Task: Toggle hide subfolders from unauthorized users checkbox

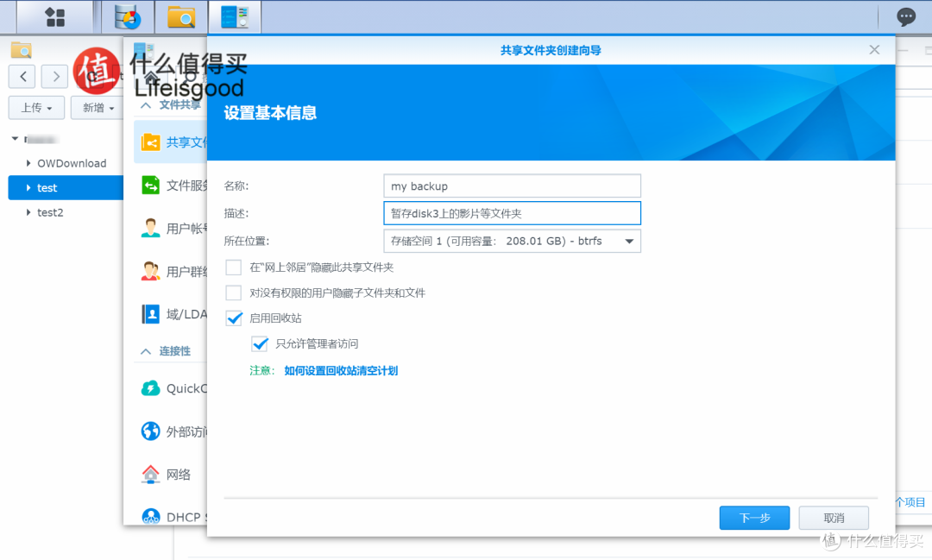Action: pos(234,293)
